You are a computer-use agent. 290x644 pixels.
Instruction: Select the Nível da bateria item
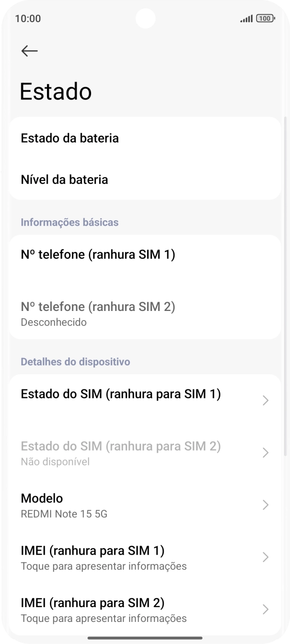(x=65, y=179)
